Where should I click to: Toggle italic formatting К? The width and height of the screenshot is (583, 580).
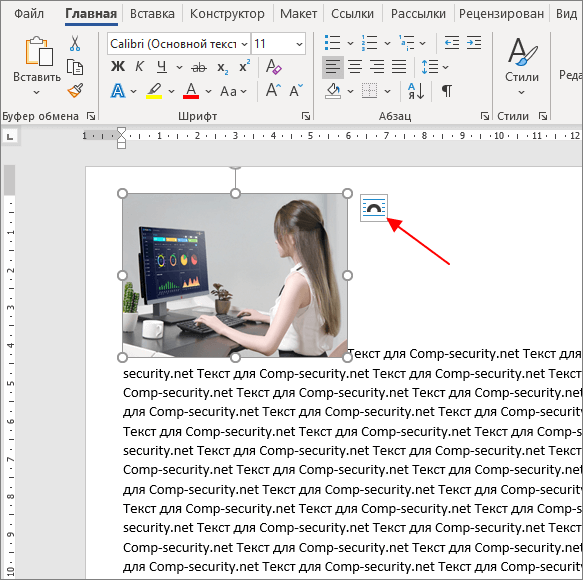139,67
